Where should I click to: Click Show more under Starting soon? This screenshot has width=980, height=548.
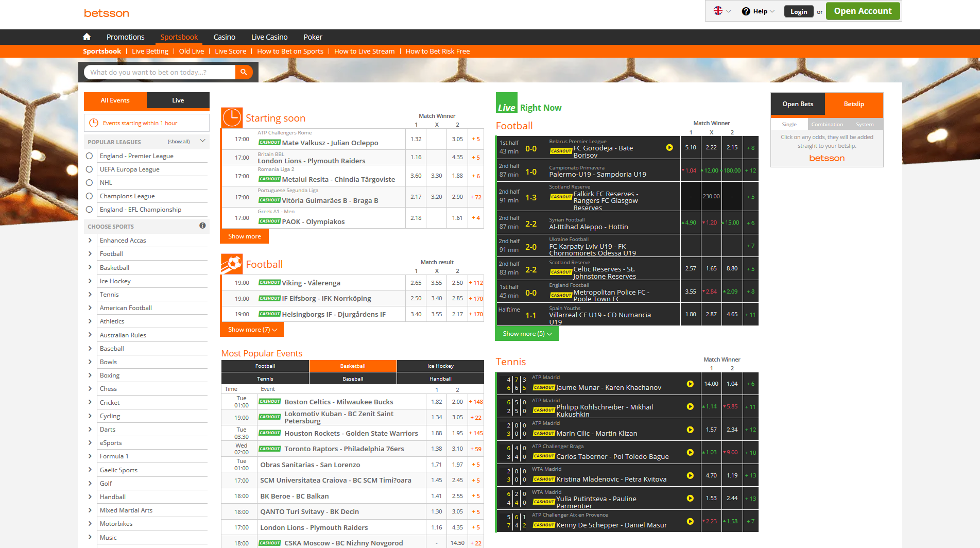point(245,236)
